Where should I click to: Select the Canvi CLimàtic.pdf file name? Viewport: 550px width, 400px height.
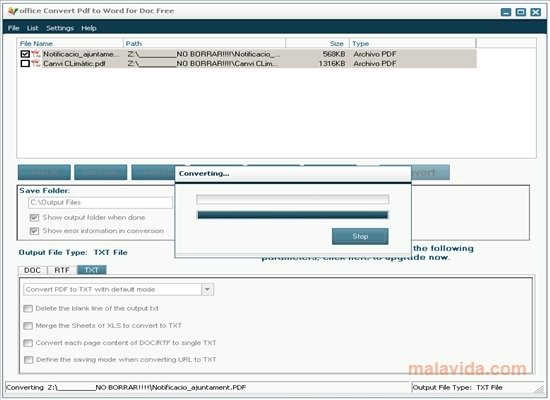[x=74, y=64]
